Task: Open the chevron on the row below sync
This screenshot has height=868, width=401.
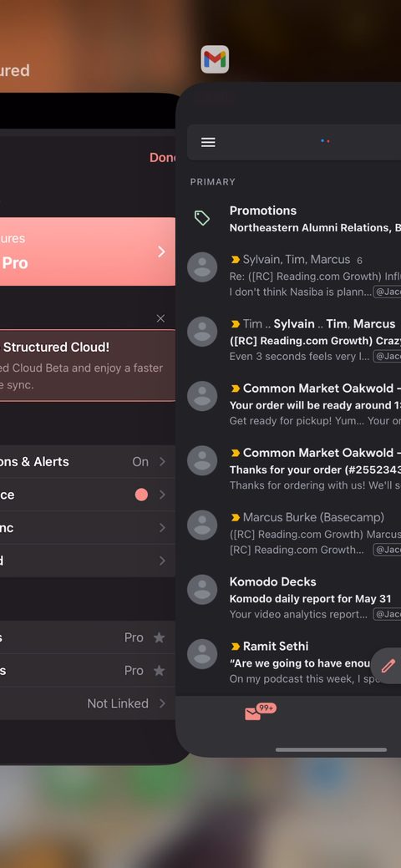Action: 162,561
